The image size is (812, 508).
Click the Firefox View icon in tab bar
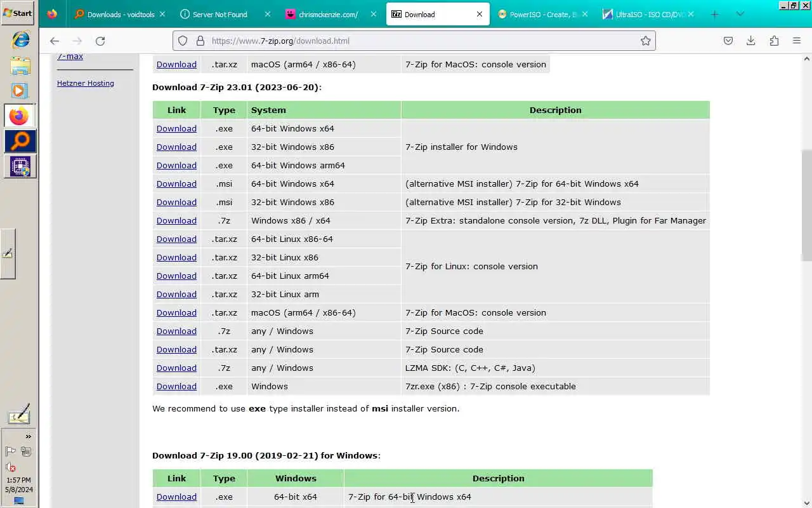pyautogui.click(x=52, y=14)
